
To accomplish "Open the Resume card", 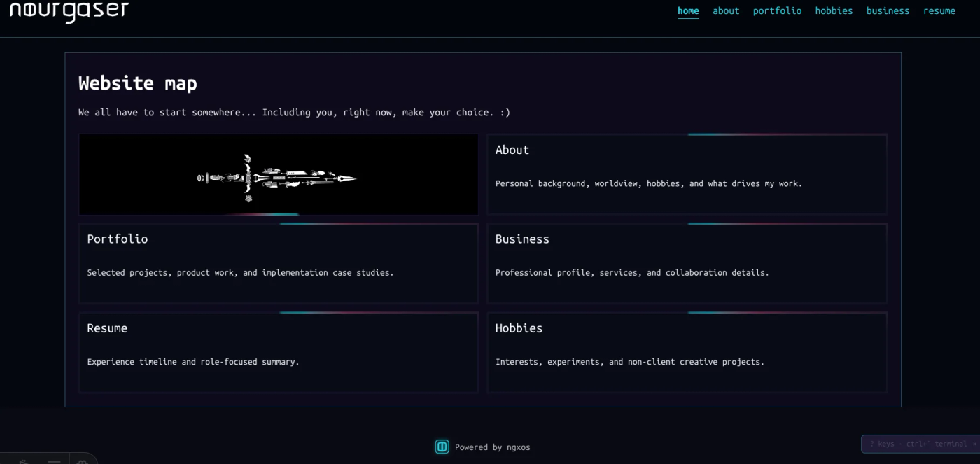I will [x=279, y=352].
